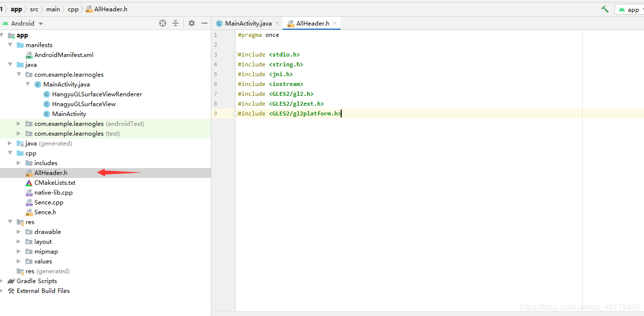This screenshot has height=316, width=644.
Task: Click the AndroidManifest.xml file icon
Action: [29, 55]
